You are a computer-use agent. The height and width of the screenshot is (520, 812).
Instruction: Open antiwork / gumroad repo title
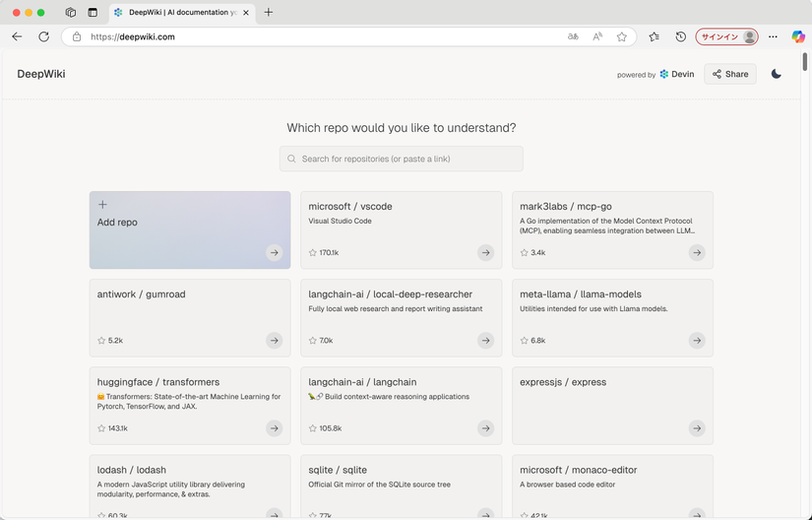click(x=142, y=294)
